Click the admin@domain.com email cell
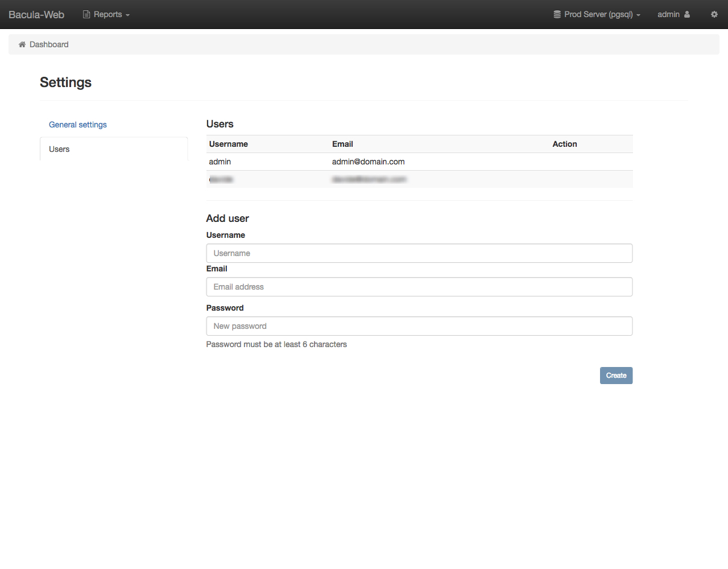 369,162
